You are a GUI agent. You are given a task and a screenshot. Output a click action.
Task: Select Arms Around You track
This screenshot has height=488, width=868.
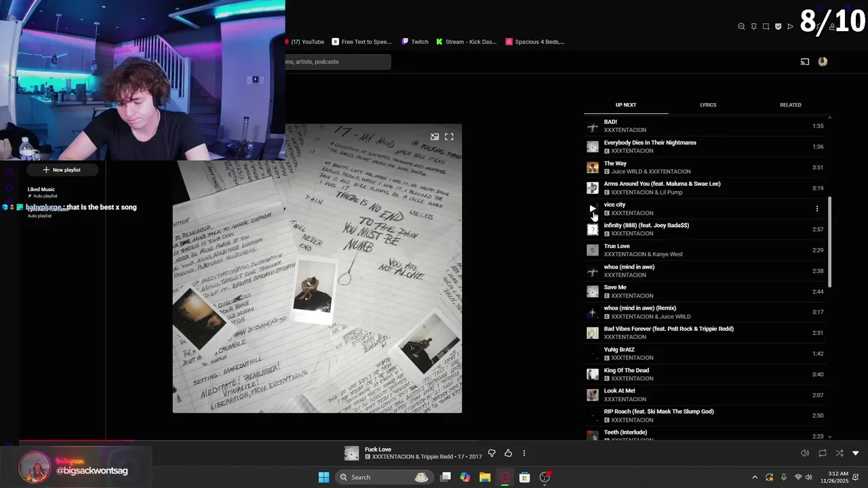[705, 188]
